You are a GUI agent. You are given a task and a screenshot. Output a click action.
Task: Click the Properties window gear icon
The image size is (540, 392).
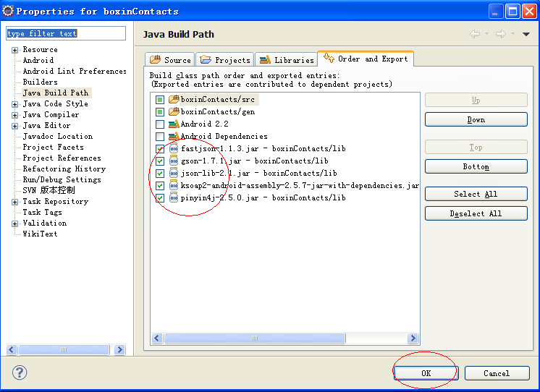pyautogui.click(x=7, y=11)
